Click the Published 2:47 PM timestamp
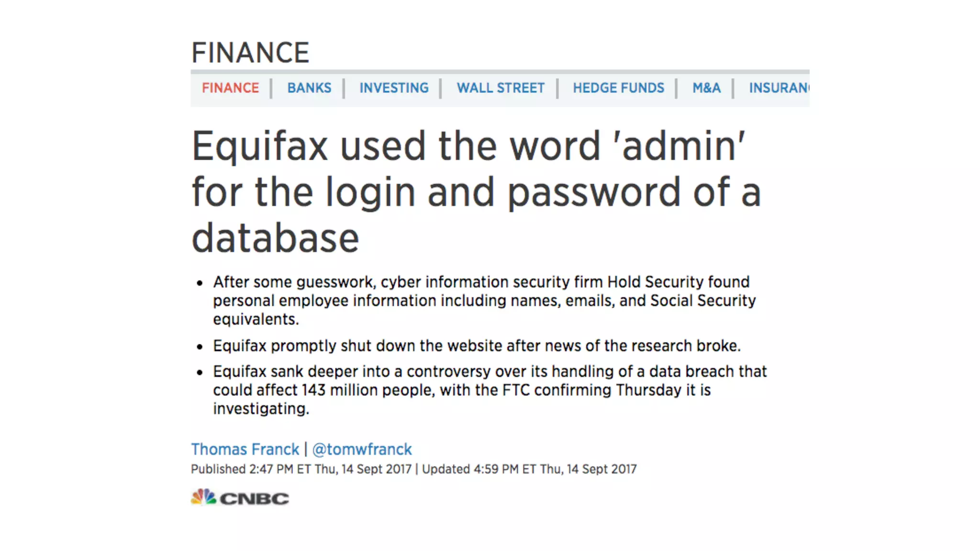 point(301,469)
